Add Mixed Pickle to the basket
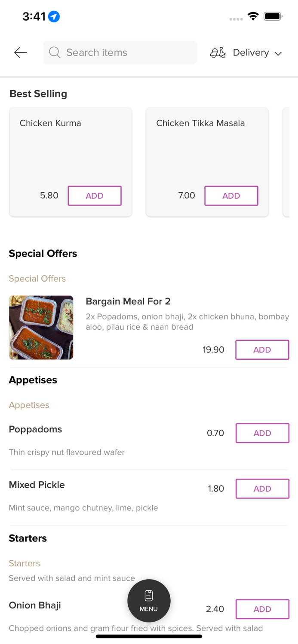 coord(262,489)
